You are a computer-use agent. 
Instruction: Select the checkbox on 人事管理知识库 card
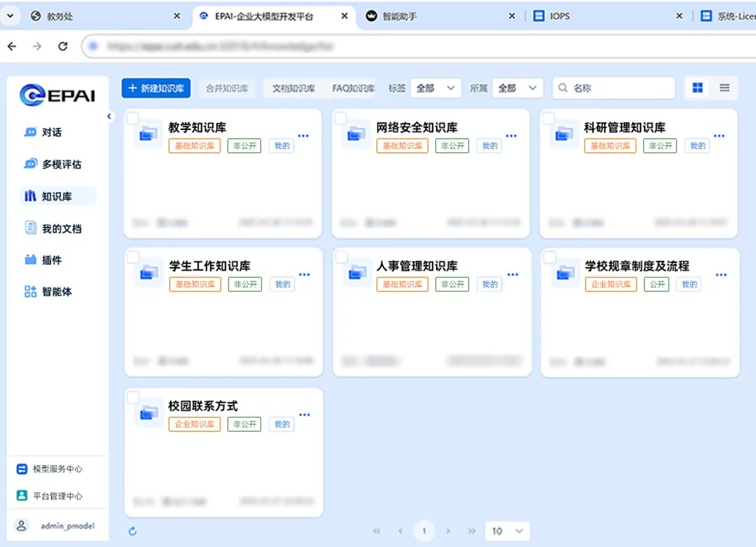pos(341,255)
